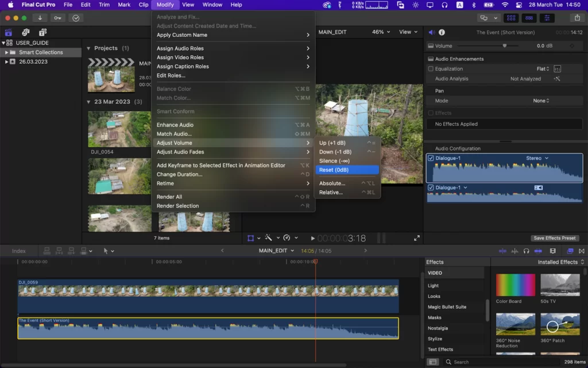Add a Volume keyframe diamond
This screenshot has width=588, height=368.
pyautogui.click(x=572, y=46)
